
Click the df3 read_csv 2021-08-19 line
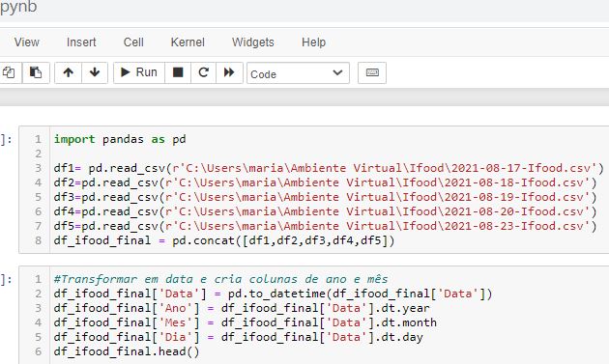(x=325, y=197)
